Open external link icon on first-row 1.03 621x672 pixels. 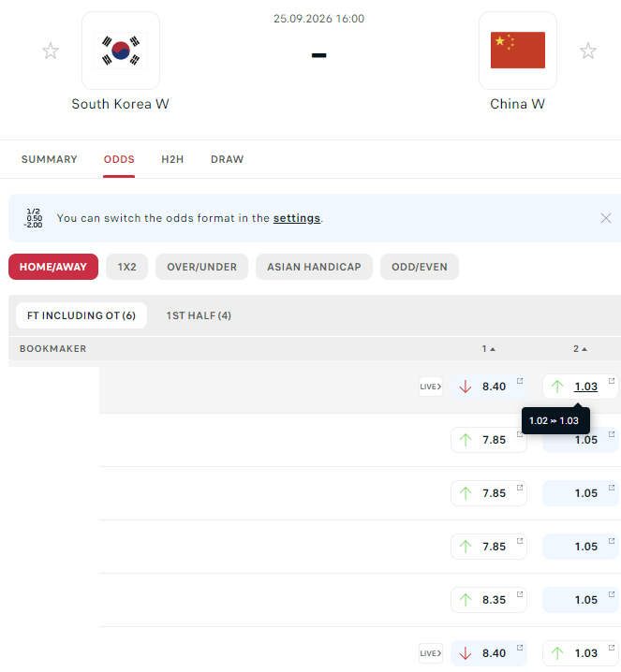(612, 381)
